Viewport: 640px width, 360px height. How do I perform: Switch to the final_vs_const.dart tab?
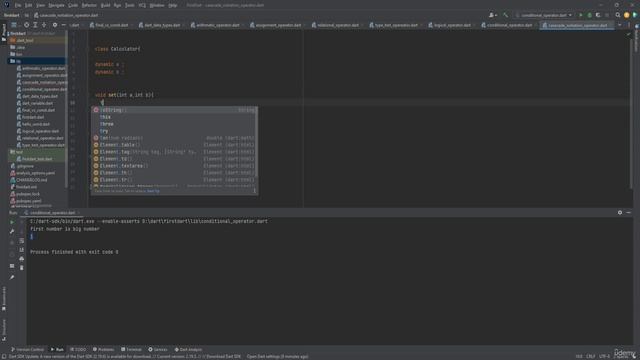pos(111,25)
